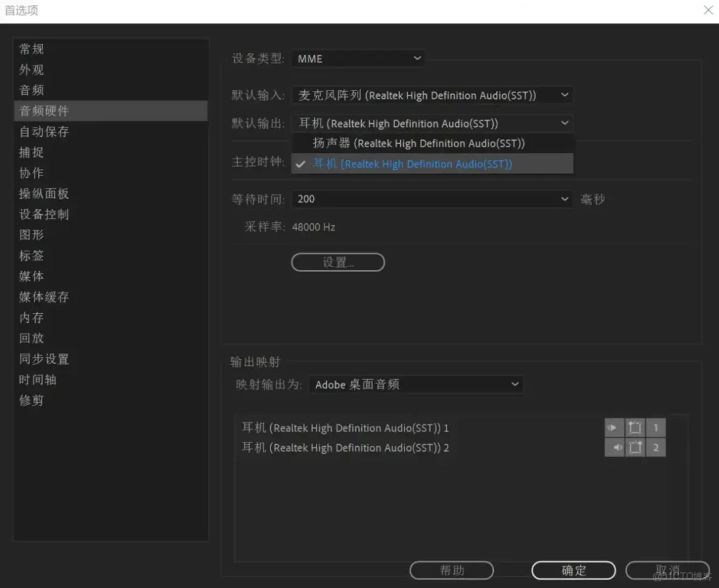Open the 映射输出为 dropdown

coord(416,384)
